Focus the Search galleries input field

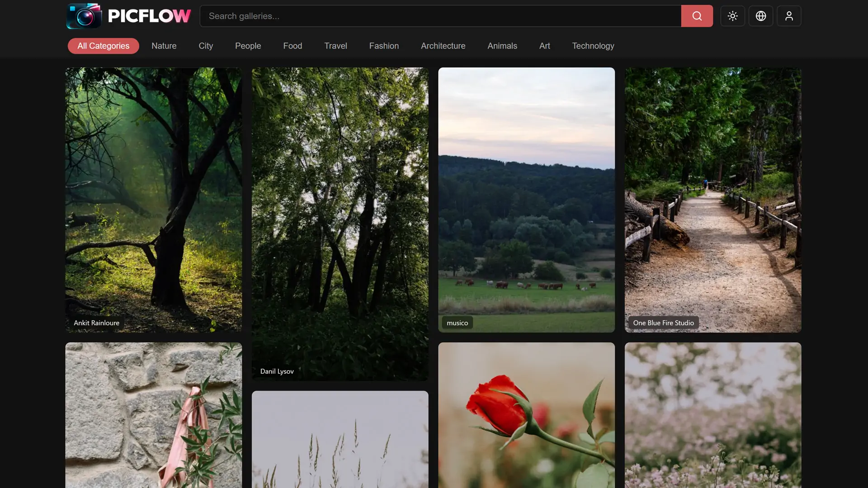(440, 16)
